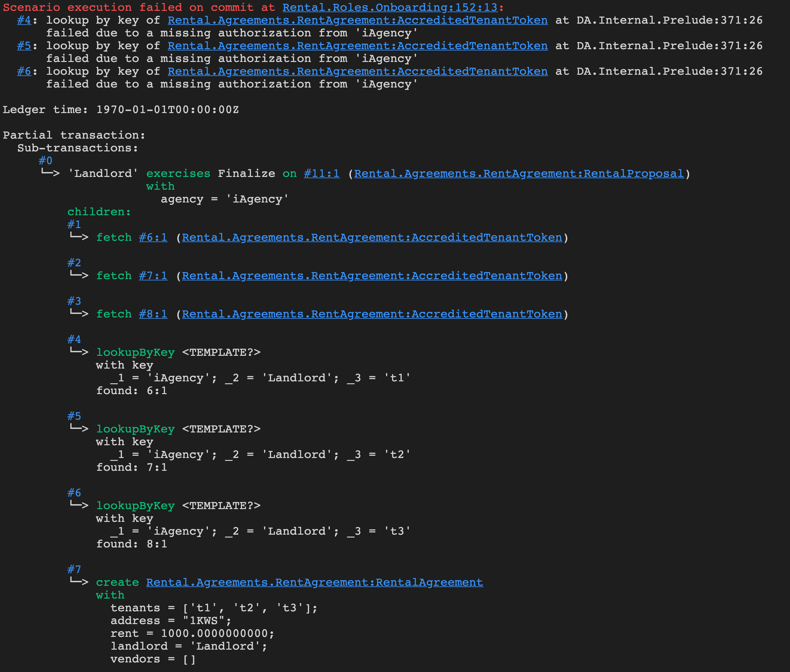The width and height of the screenshot is (790, 672).
Task: Open the Rental.Roles.Onboarding:152:13 location link
Action: [390, 7]
